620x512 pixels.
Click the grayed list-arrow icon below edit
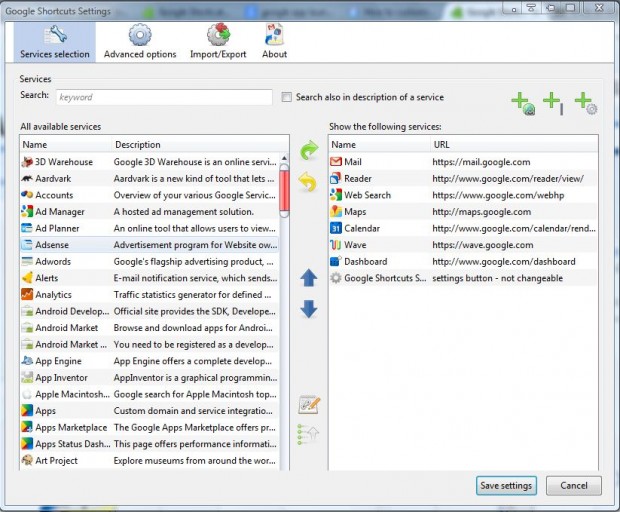point(308,435)
